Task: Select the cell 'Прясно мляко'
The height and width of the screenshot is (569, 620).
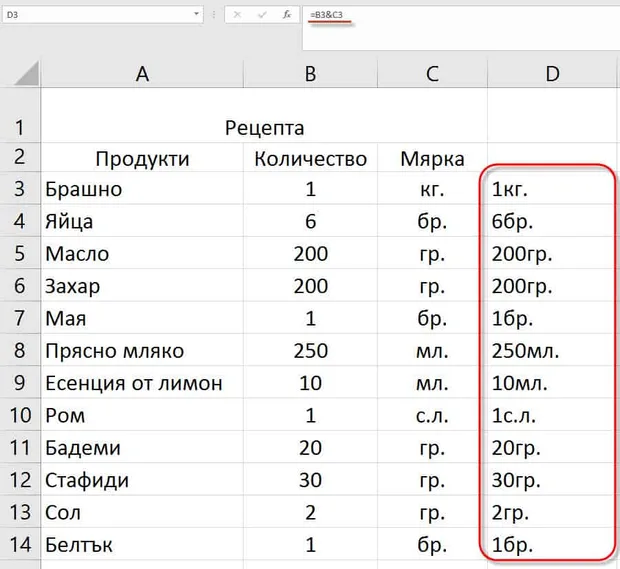Action: pyautogui.click(x=142, y=350)
